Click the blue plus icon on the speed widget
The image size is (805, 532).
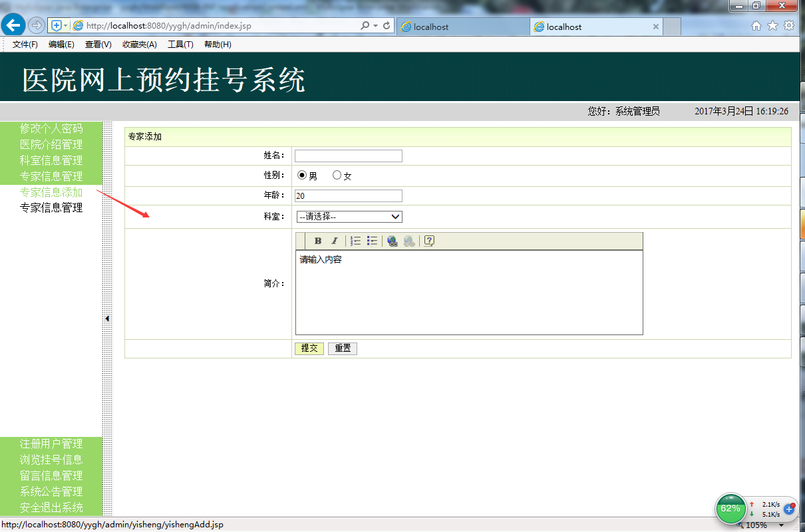tap(790, 509)
